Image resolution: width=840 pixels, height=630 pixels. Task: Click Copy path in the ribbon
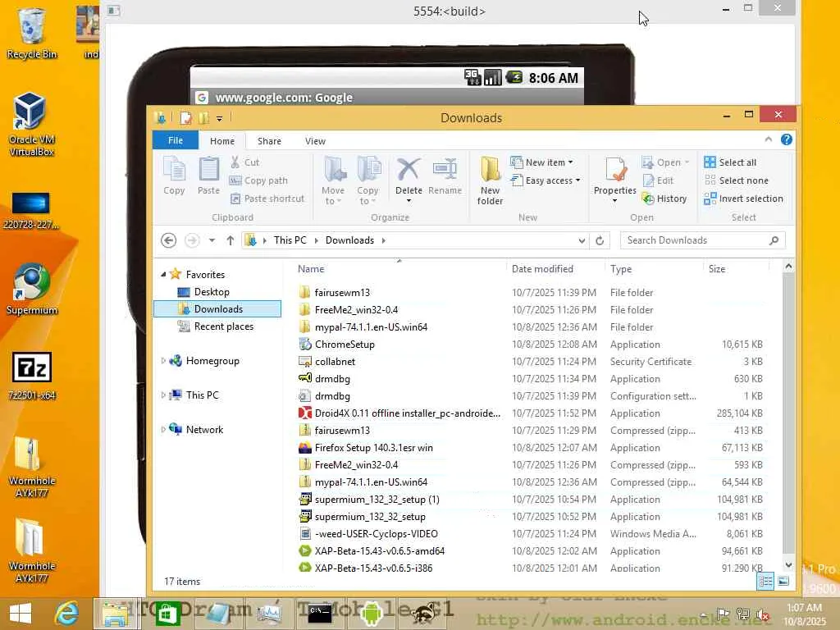pyautogui.click(x=258, y=180)
